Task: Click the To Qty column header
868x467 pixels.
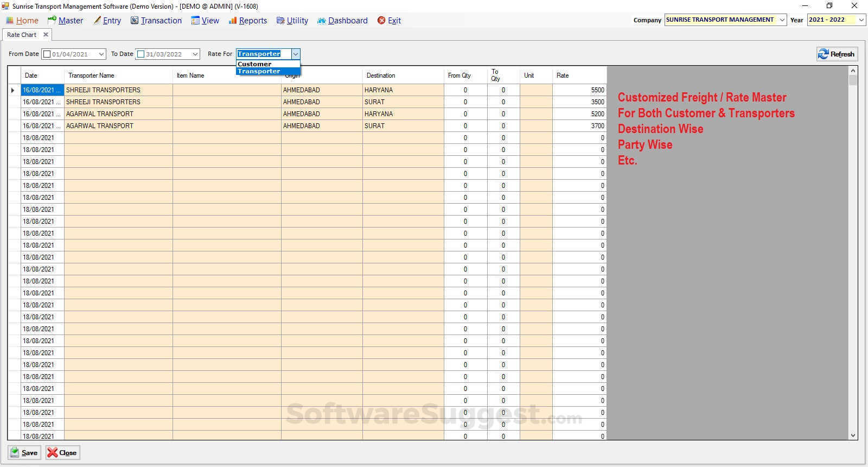Action: tap(503, 75)
